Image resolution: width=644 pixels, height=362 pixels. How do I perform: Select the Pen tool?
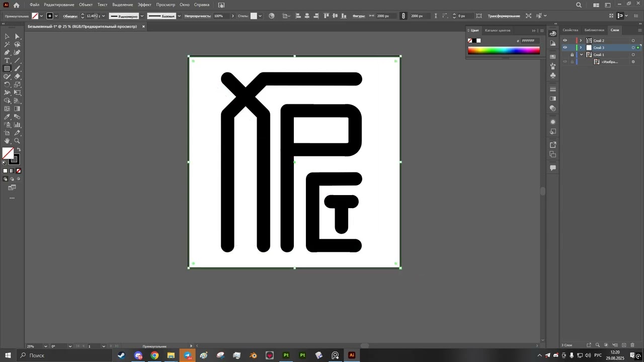click(7, 52)
